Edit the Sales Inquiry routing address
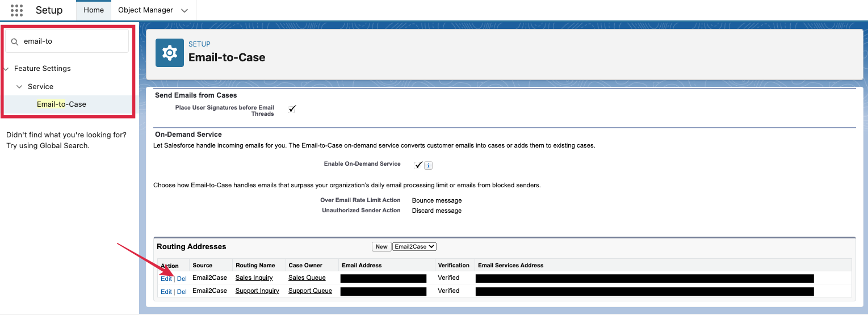The width and height of the screenshot is (868, 315). pyautogui.click(x=166, y=279)
